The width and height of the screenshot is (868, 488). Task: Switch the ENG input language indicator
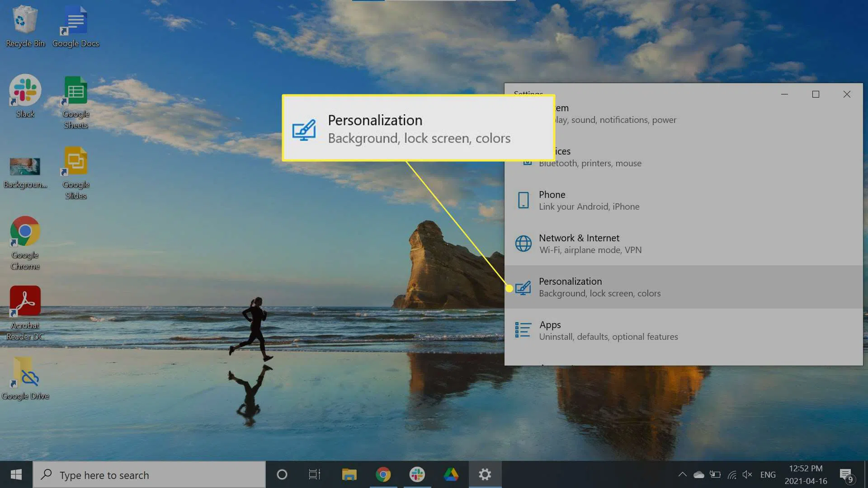[x=768, y=474]
